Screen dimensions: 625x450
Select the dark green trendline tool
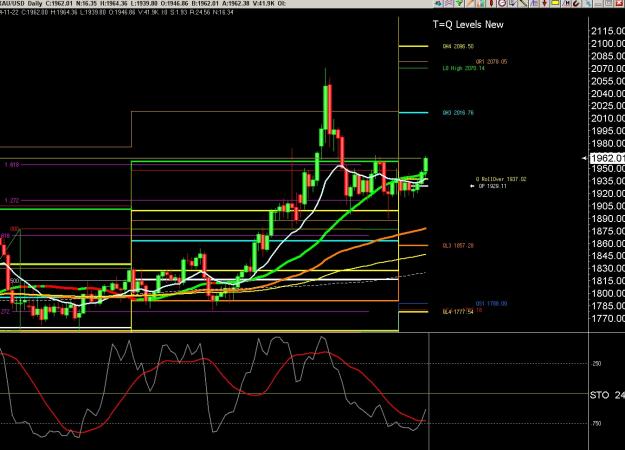[x=523, y=3]
